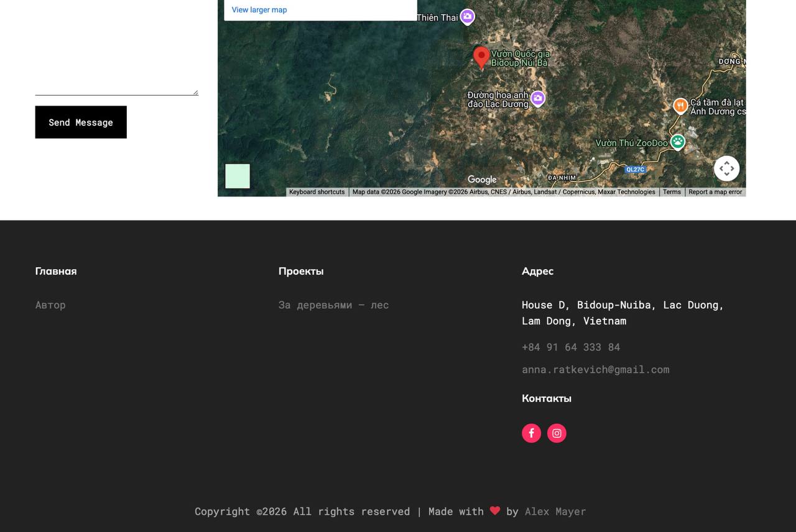Viewport: 796px width, 532px height.
Task: Click the Thiên Thai place label
Action: [x=437, y=17]
